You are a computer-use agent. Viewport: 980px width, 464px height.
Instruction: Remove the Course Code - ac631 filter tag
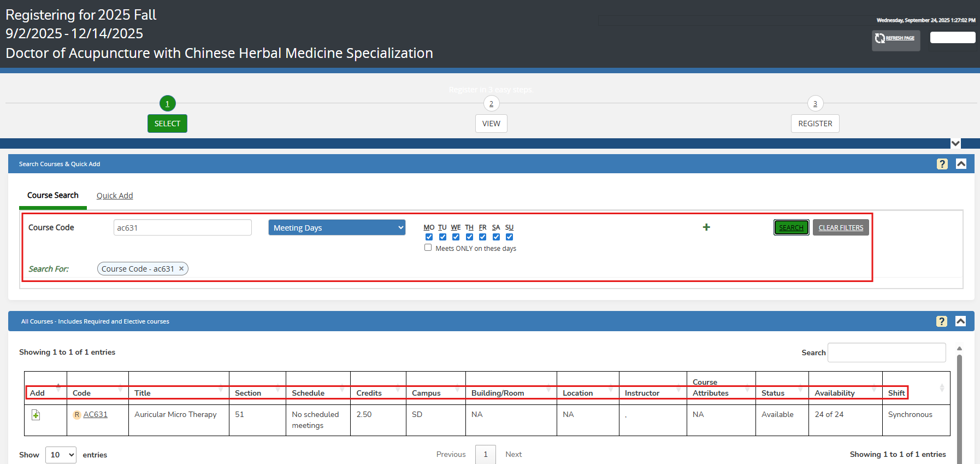[181, 269]
